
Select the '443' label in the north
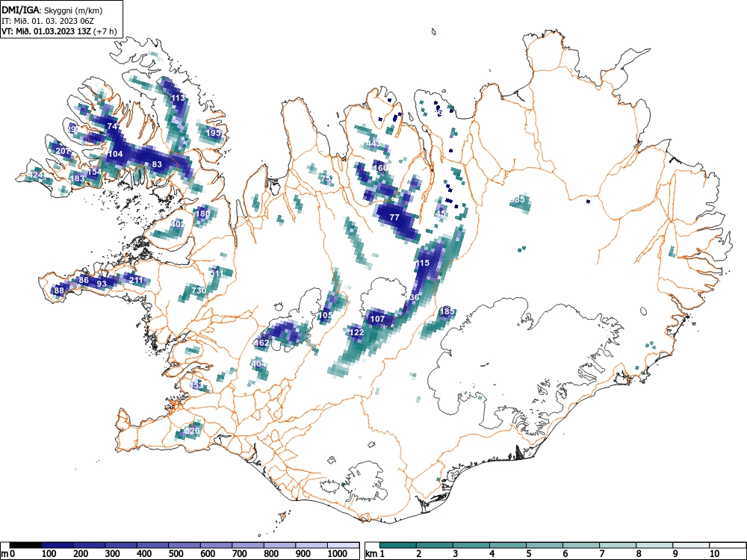pyautogui.click(x=373, y=143)
